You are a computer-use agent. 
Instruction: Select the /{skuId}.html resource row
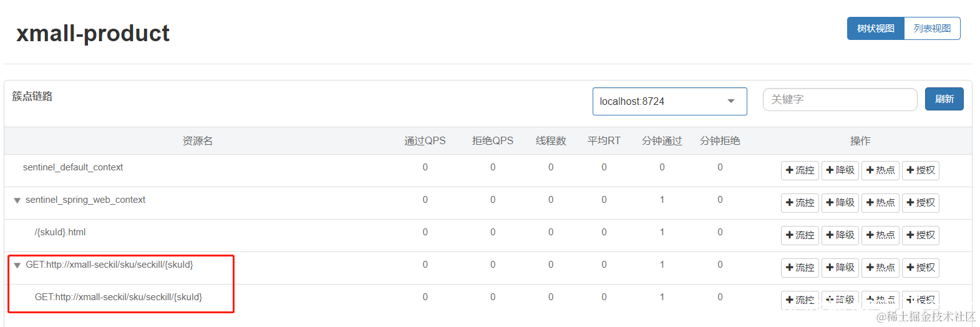(488, 235)
